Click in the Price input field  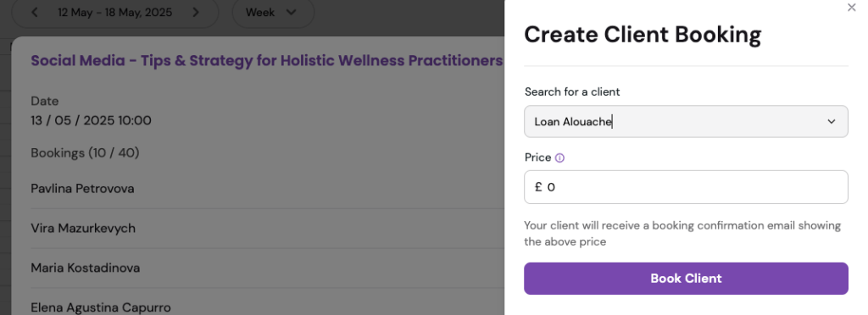(x=686, y=187)
